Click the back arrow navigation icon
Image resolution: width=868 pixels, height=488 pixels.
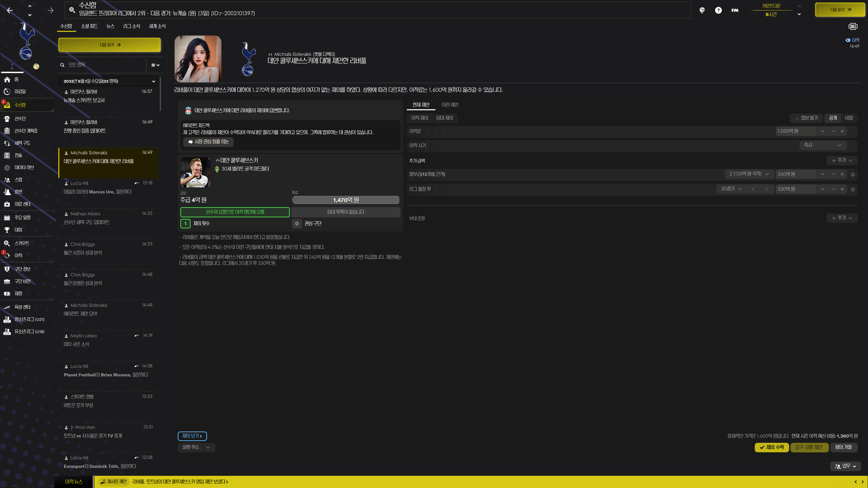click(10, 10)
